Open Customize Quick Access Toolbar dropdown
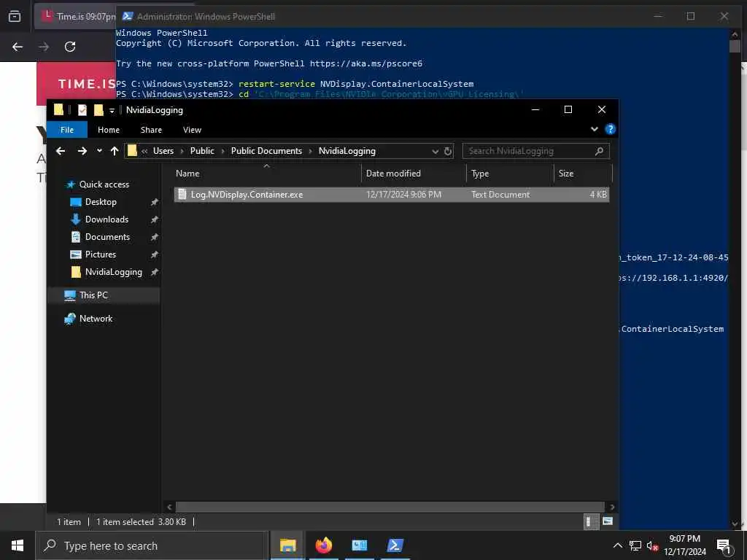Viewport: 747px width, 560px height. (x=112, y=111)
